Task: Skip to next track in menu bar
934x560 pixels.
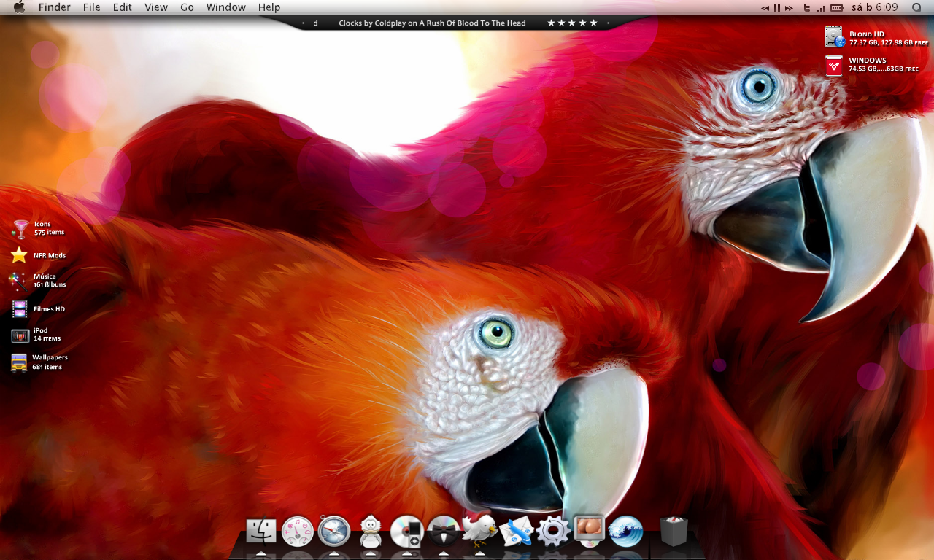Action: pos(789,8)
